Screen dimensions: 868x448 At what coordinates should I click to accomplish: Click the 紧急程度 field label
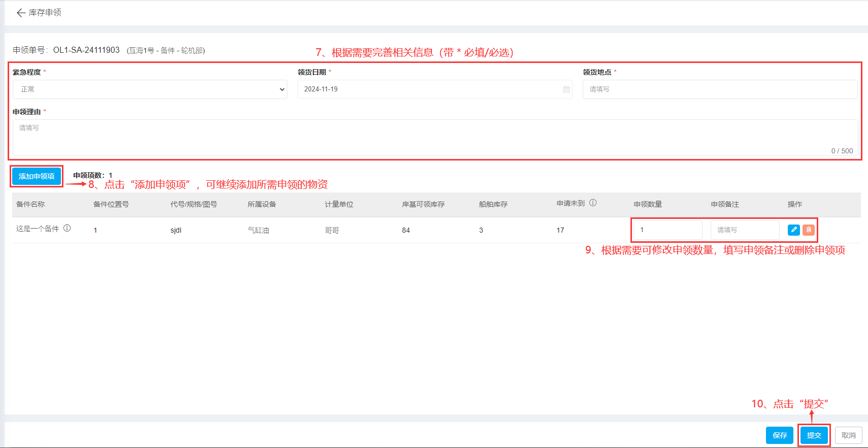point(27,72)
